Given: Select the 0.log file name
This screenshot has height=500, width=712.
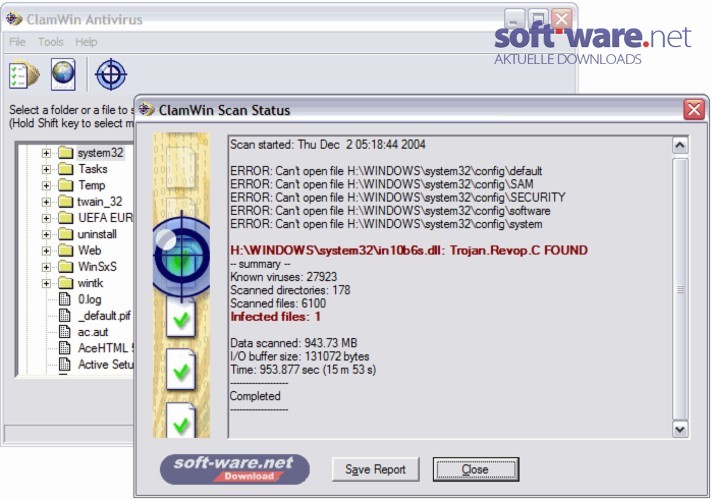Looking at the screenshot, I should click(89, 299).
